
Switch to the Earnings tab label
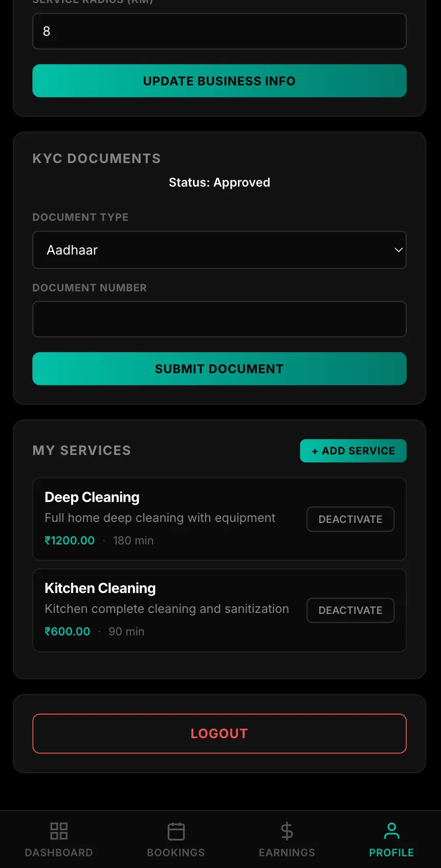pyautogui.click(x=287, y=853)
